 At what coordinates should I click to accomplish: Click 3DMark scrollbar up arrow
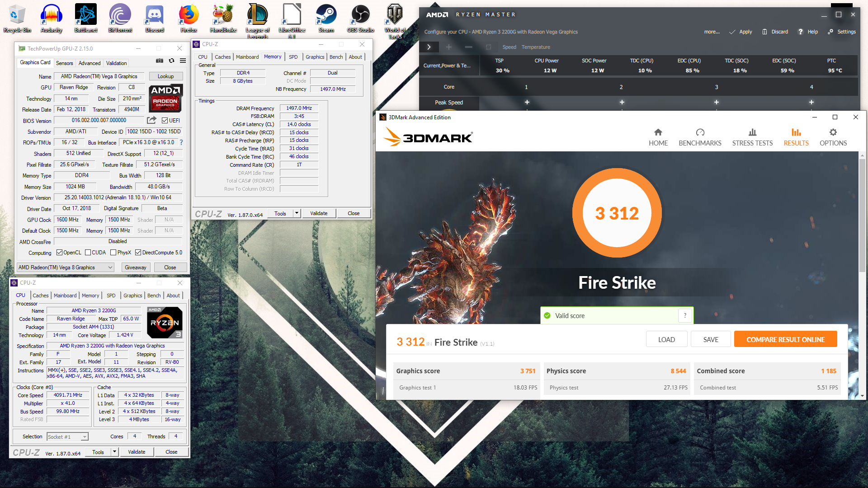pos(862,155)
